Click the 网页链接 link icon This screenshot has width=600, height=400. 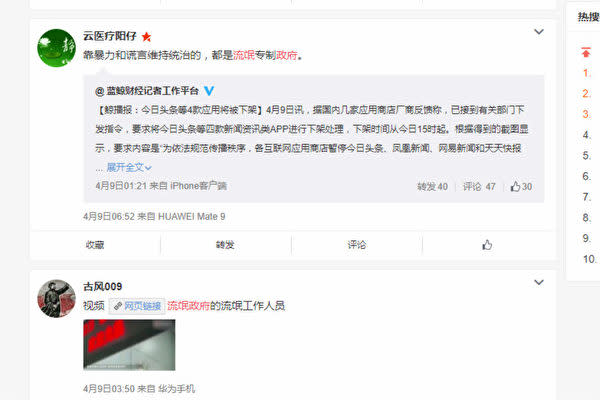point(118,306)
